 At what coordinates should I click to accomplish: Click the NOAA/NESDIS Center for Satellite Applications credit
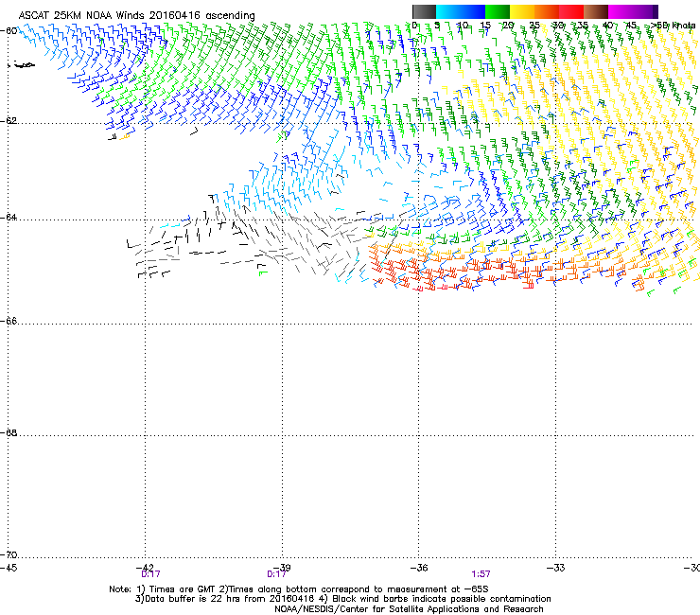click(x=409, y=609)
